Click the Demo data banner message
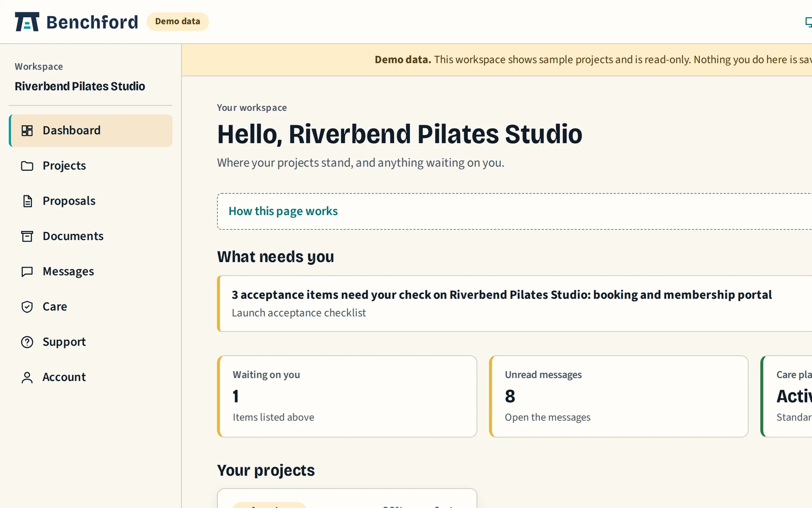 click(x=593, y=60)
